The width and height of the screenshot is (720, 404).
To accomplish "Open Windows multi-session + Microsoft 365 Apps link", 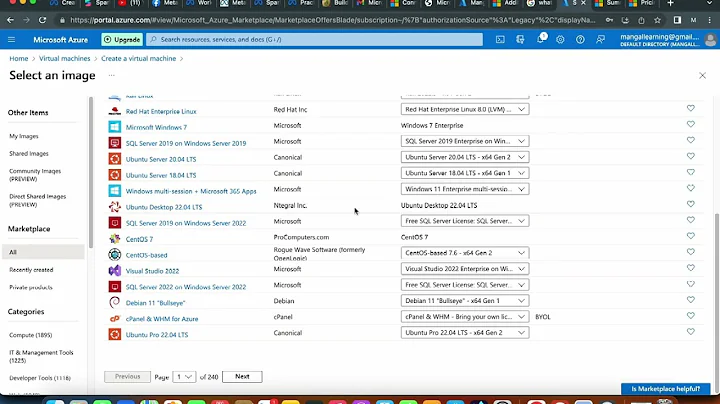I will point(191,191).
